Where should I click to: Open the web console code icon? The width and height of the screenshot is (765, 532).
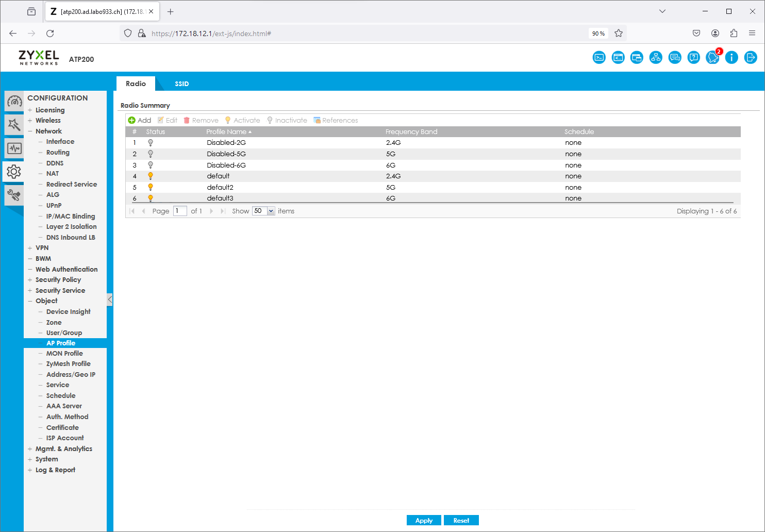click(x=618, y=57)
